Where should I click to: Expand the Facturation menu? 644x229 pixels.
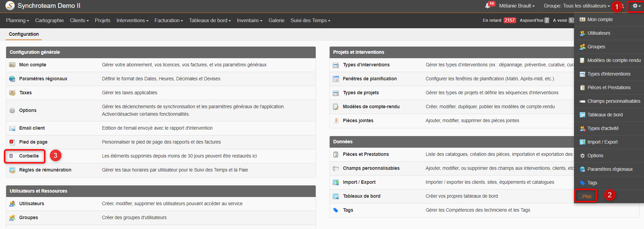coord(169,20)
